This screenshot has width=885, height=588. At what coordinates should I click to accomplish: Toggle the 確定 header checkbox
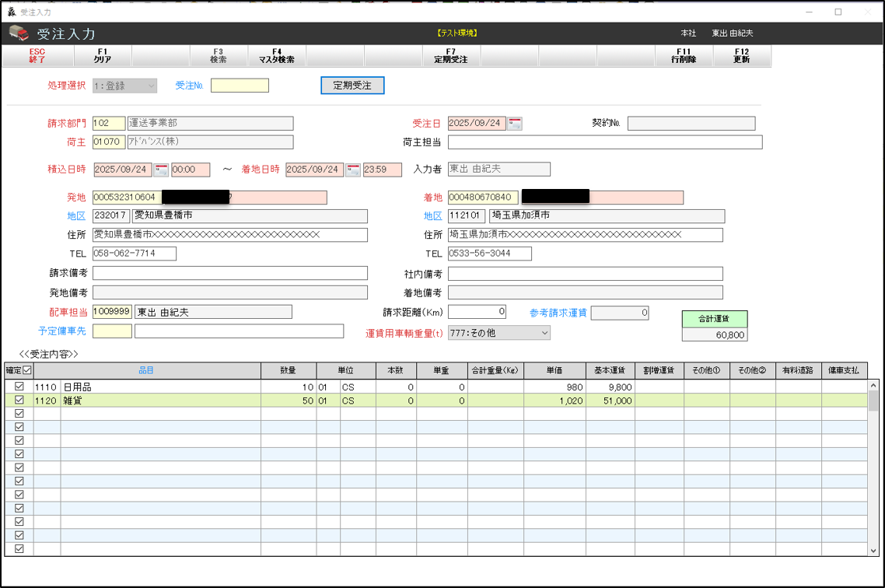(27, 370)
